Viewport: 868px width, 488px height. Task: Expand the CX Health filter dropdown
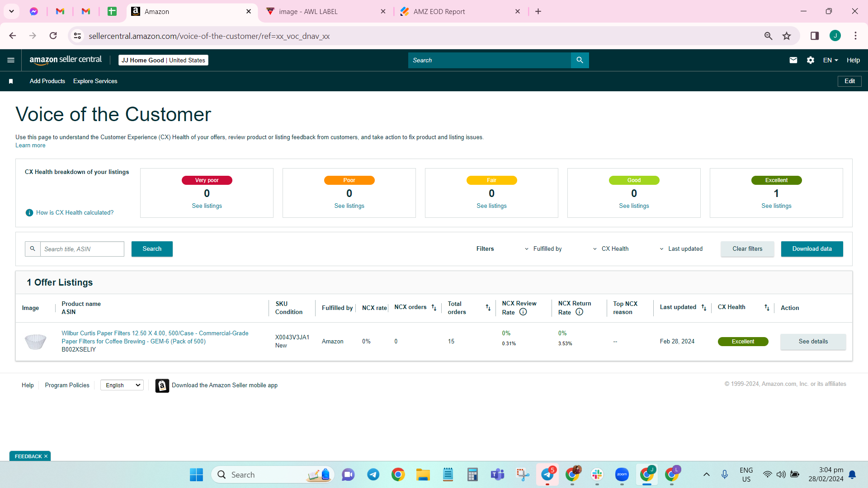click(610, 249)
